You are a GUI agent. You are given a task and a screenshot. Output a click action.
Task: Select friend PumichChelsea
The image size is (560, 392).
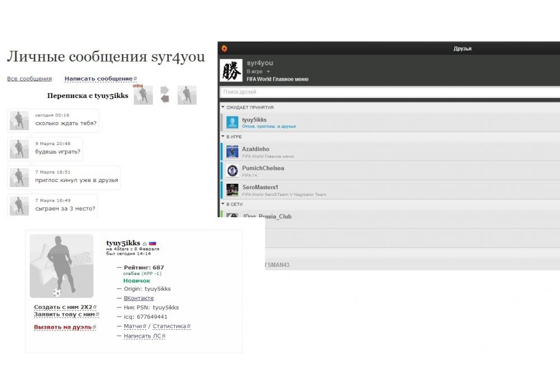(390, 171)
